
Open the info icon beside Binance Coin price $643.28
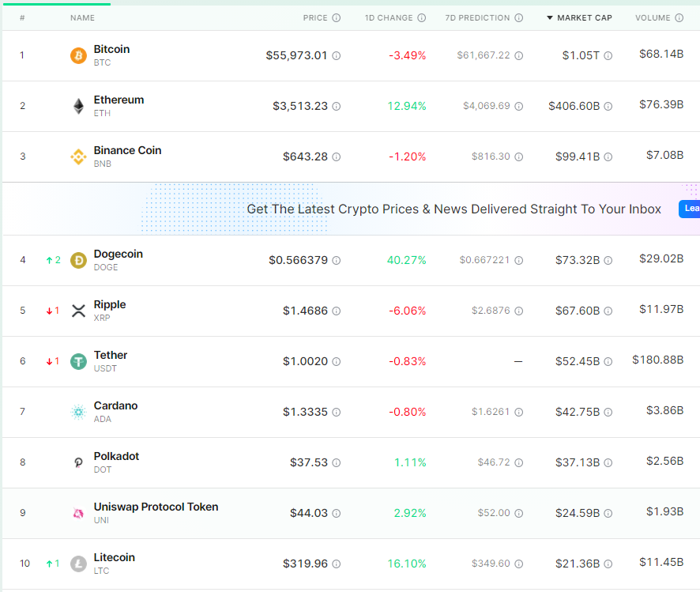[336, 156]
